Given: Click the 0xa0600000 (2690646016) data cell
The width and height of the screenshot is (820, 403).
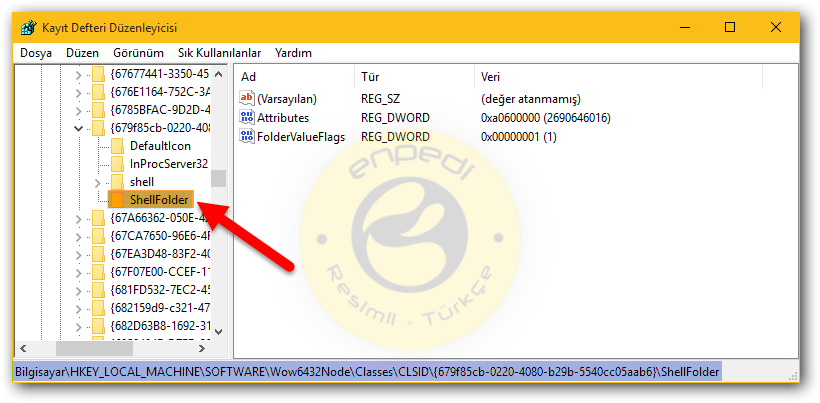Looking at the screenshot, I should (x=545, y=118).
